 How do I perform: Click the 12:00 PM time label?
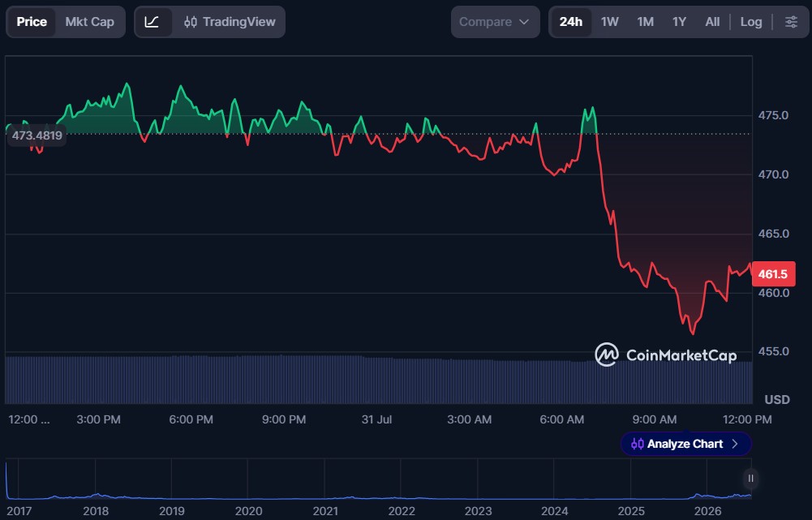coord(747,419)
